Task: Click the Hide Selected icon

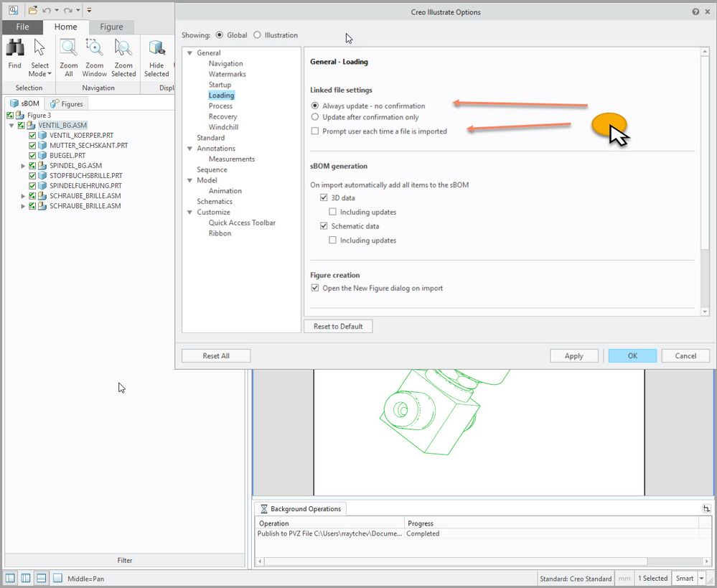Action: pos(156,49)
